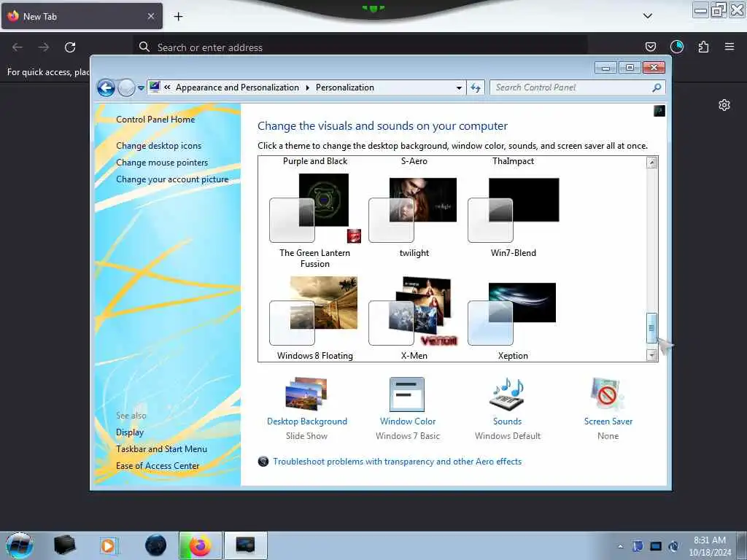Viewport: 747px width, 560px height.
Task: Select the Xeption theme thumbnail
Action: 512,314
